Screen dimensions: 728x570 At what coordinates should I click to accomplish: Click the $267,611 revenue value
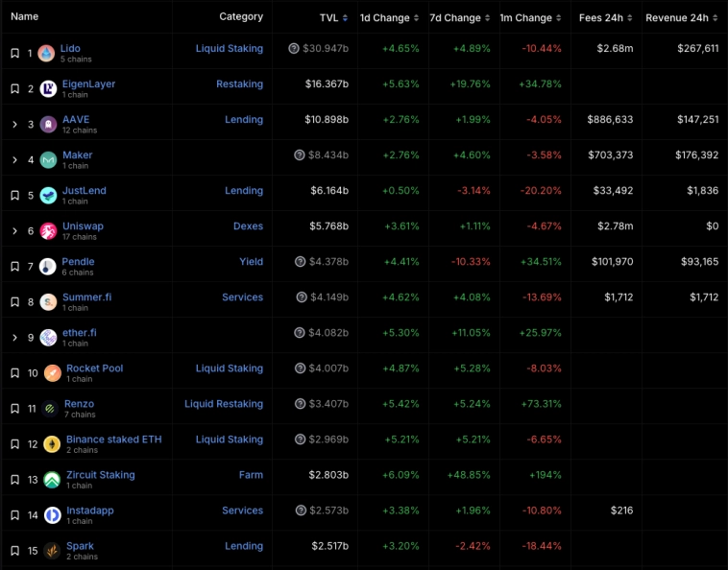click(x=698, y=48)
